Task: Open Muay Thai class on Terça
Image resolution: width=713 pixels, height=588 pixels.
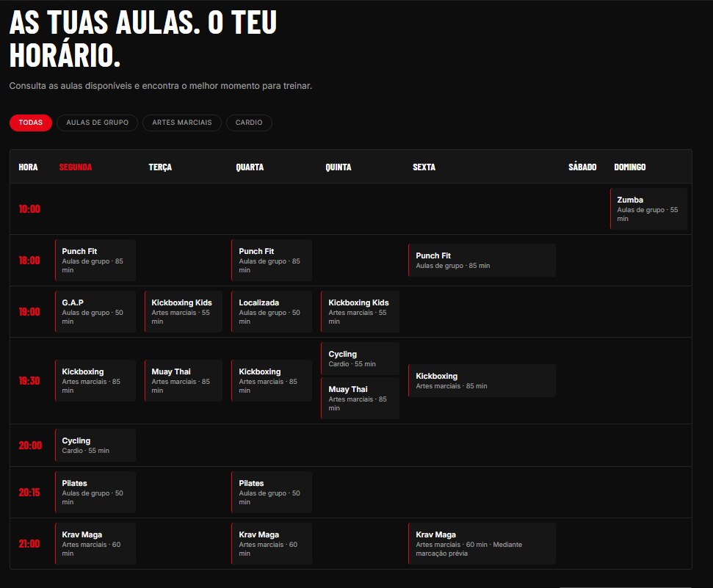Action: pos(184,381)
